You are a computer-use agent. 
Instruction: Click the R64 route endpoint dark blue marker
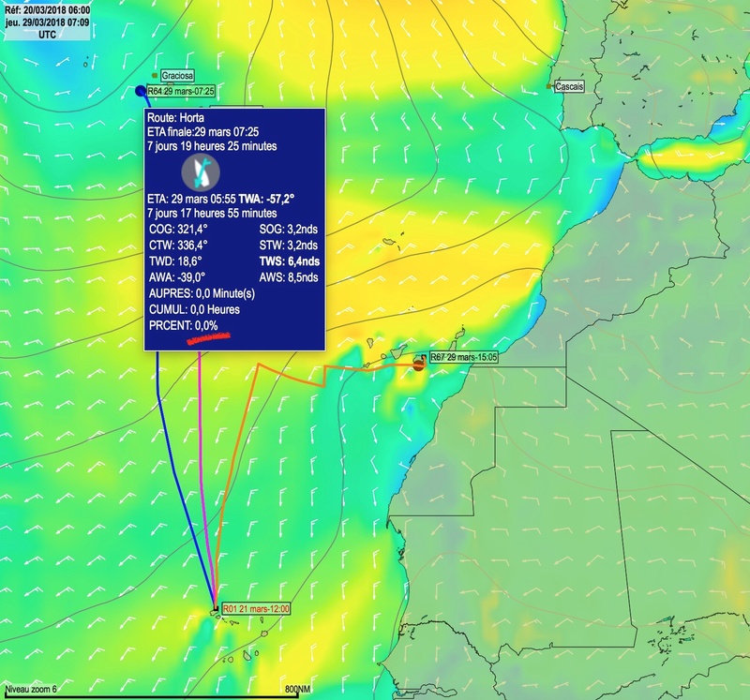[140, 91]
